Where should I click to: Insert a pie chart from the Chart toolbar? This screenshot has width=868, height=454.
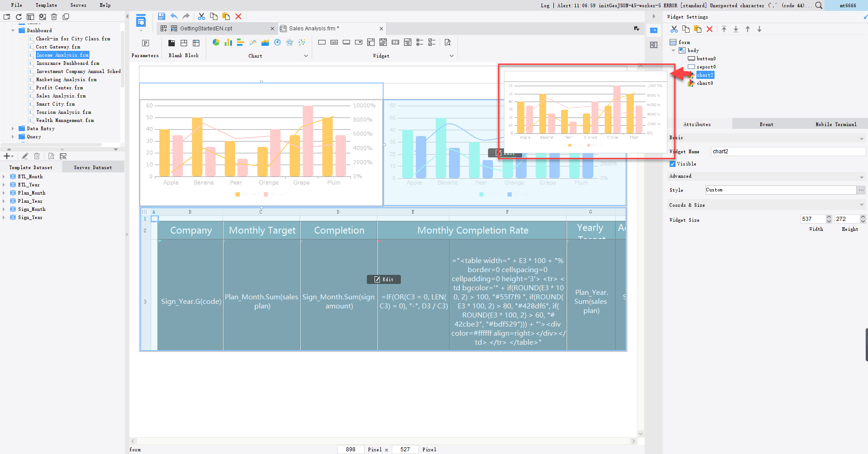pyautogui.click(x=216, y=42)
